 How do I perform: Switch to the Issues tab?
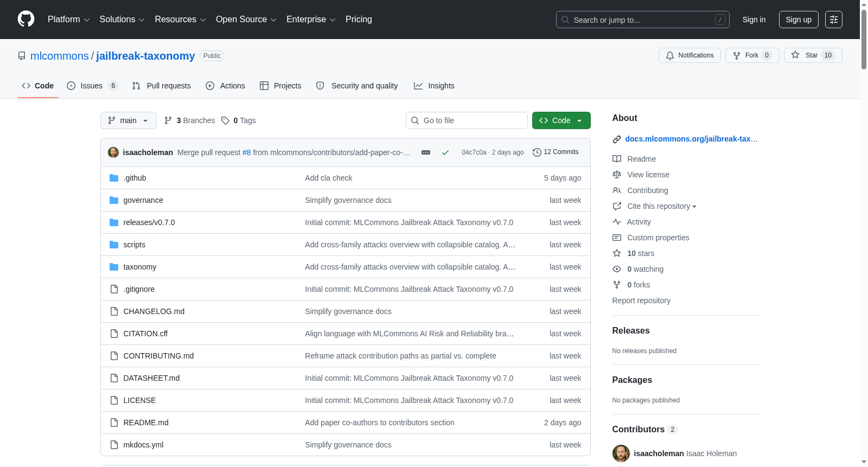tap(92, 86)
